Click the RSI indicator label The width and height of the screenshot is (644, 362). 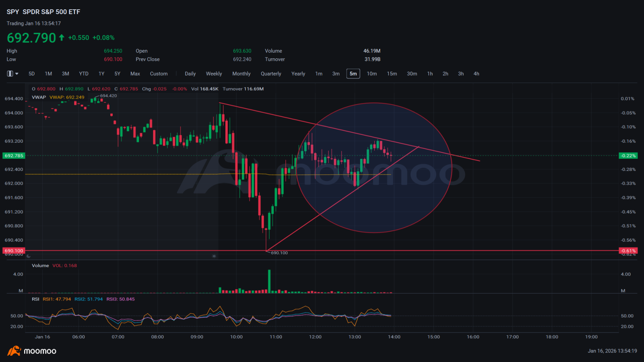tap(35, 299)
